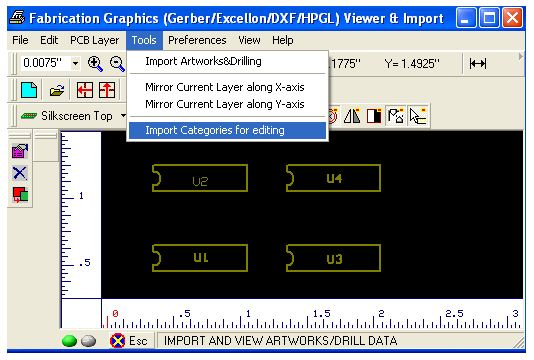
Task: Choose Mirror Current Layer along X-axis
Action: click(x=225, y=87)
